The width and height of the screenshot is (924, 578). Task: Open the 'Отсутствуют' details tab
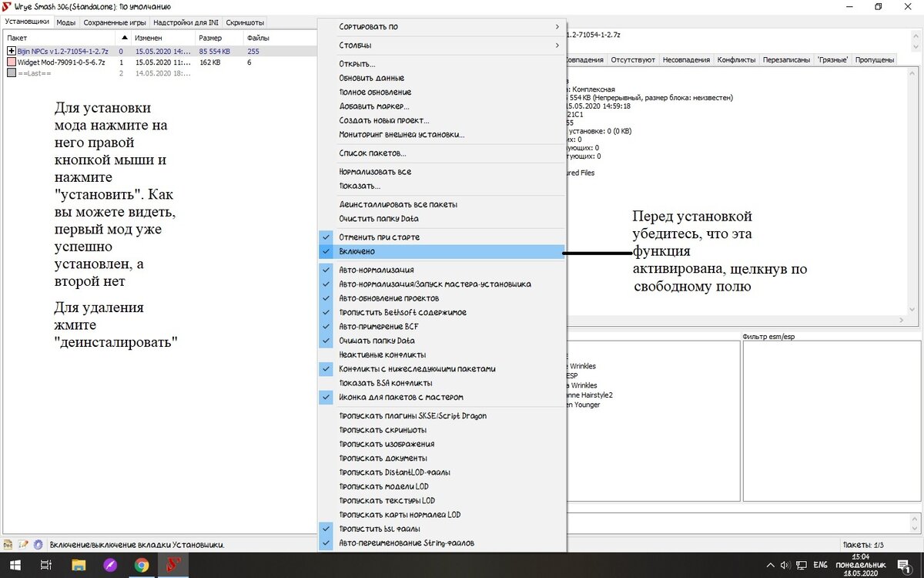click(634, 59)
